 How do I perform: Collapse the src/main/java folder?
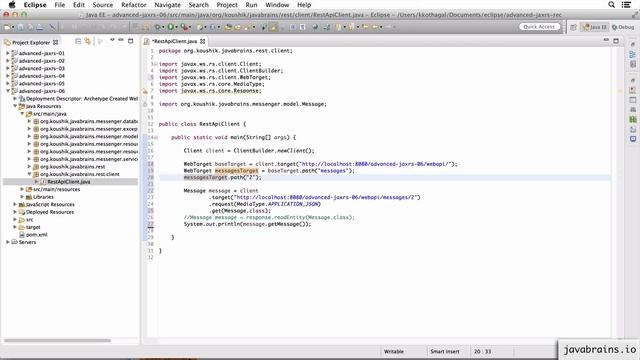[x=22, y=114]
